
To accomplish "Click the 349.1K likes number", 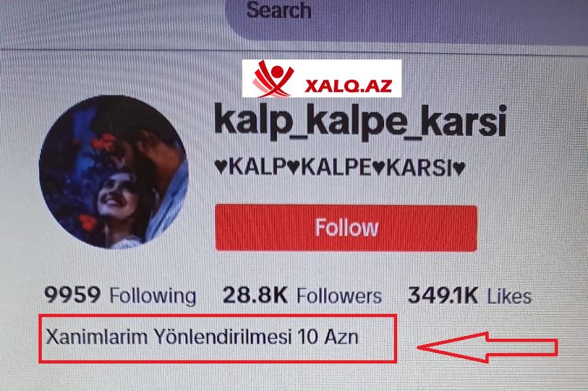I will click(442, 296).
